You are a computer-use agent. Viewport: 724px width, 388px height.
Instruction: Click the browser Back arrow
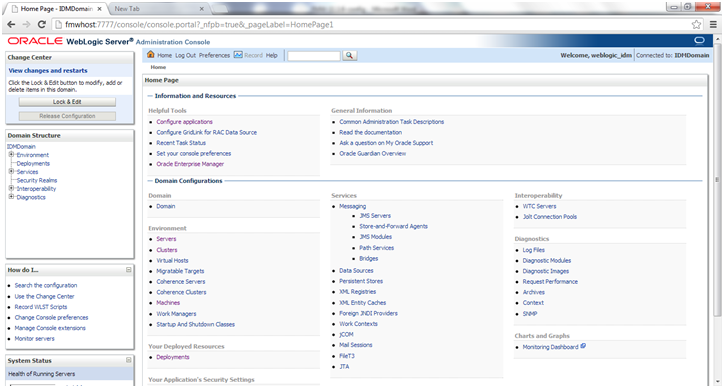pyautogui.click(x=12, y=24)
